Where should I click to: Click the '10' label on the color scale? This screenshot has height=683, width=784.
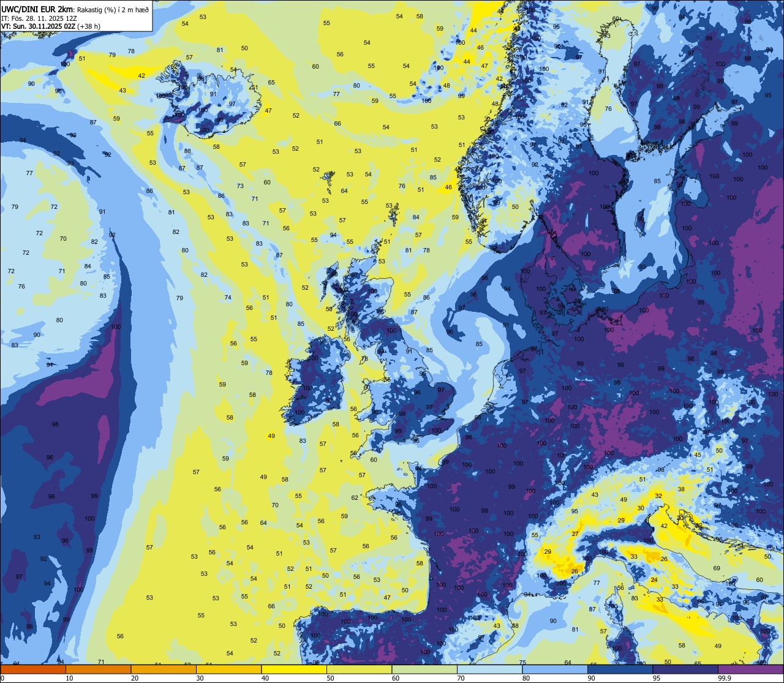69,678
